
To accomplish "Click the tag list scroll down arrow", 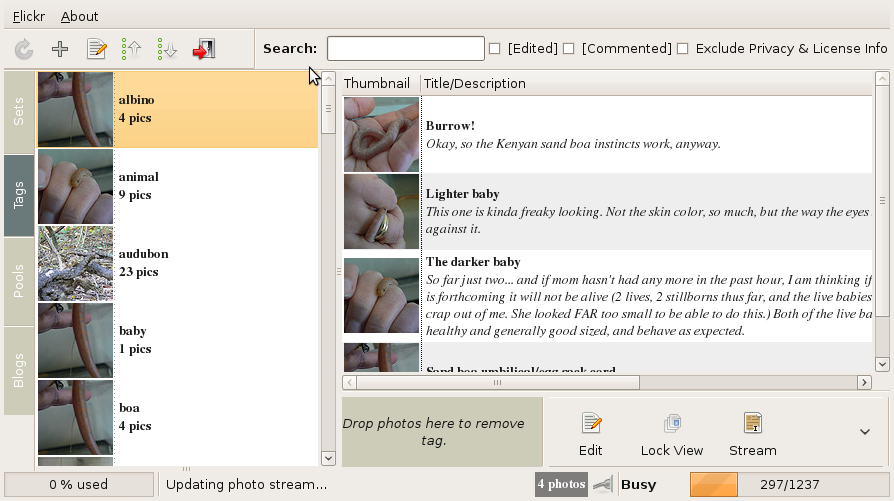I will (328, 458).
